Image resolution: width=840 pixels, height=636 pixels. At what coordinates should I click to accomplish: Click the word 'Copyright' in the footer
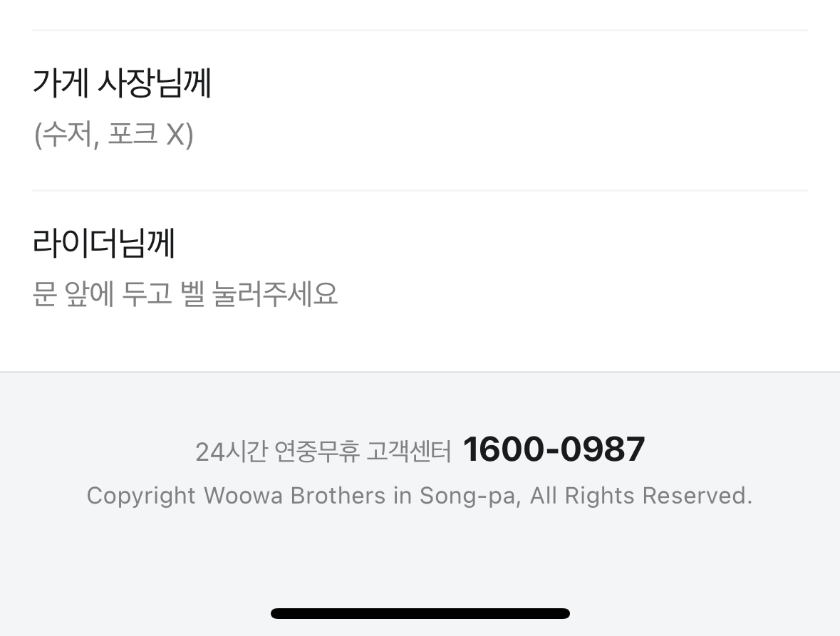click(x=140, y=496)
